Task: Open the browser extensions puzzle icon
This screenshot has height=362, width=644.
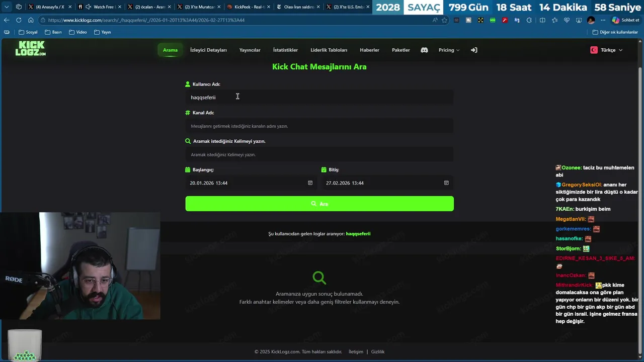Action: (529, 20)
